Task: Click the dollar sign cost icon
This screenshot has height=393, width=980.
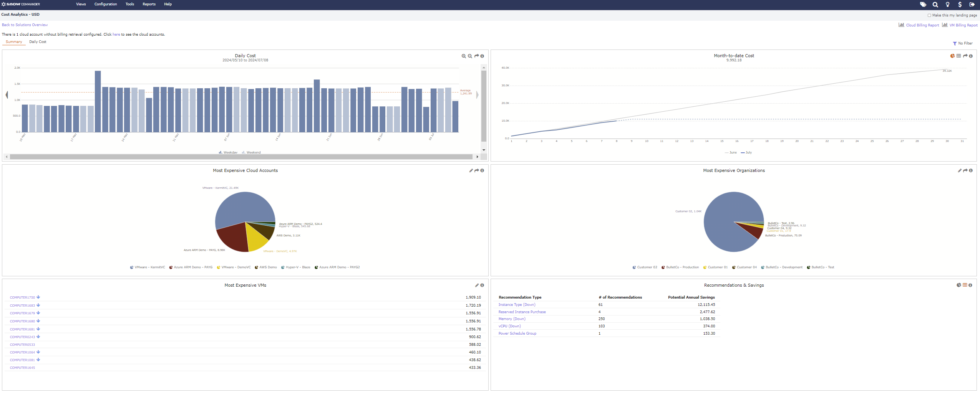Action: click(x=960, y=5)
